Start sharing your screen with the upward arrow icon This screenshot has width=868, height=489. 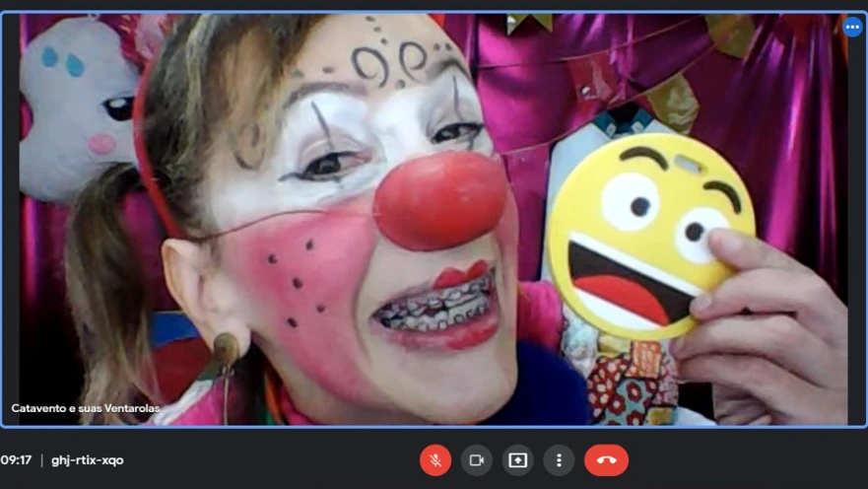pos(518,460)
